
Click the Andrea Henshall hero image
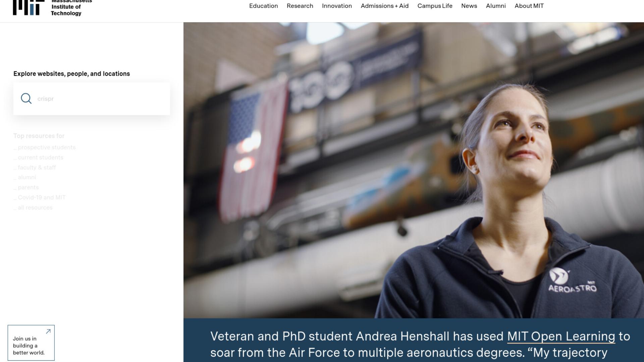[414, 170]
